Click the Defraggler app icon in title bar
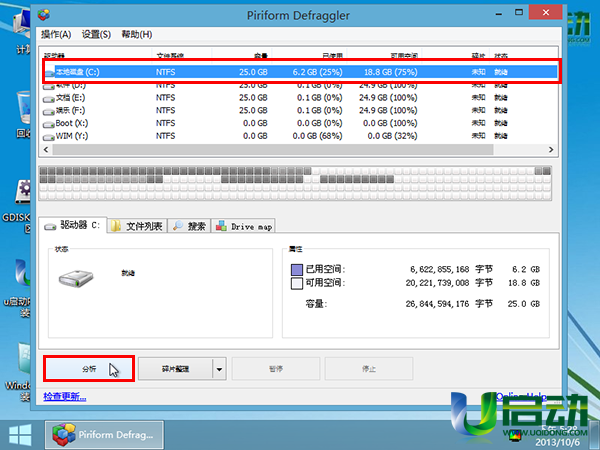 (x=44, y=15)
